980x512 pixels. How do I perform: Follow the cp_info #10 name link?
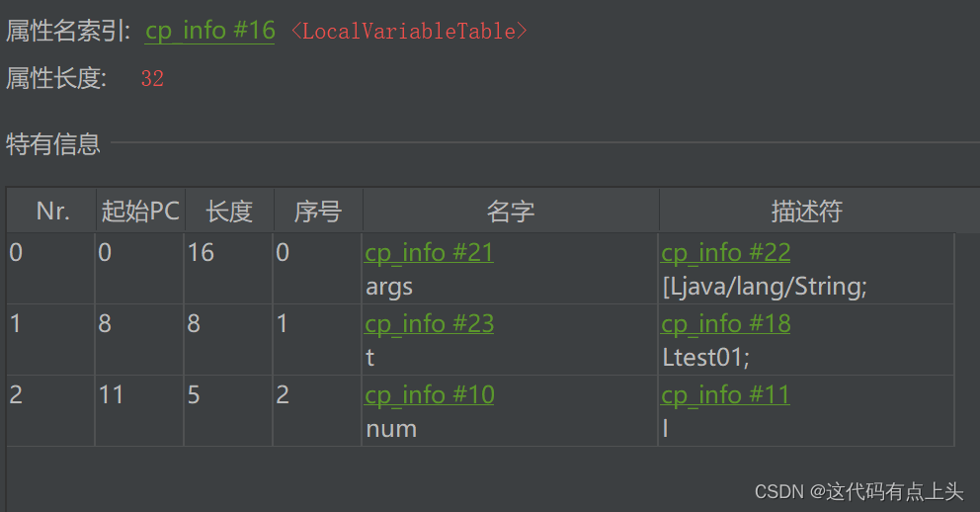coord(429,395)
